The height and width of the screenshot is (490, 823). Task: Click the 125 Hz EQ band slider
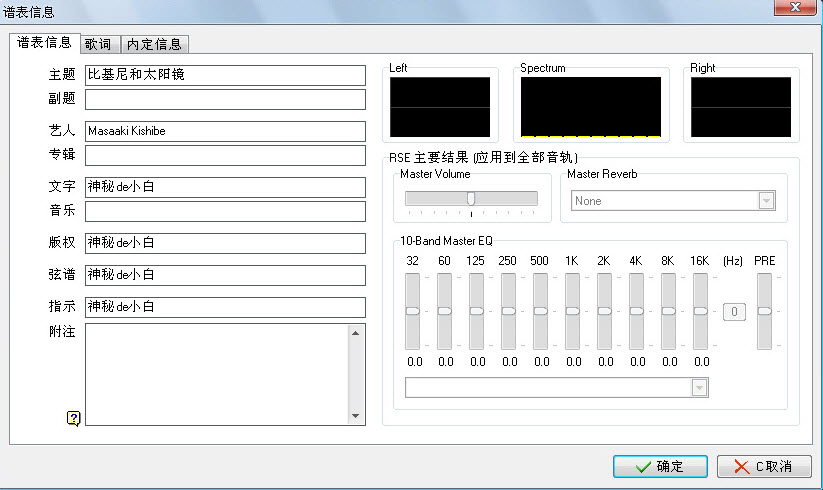coord(477,311)
